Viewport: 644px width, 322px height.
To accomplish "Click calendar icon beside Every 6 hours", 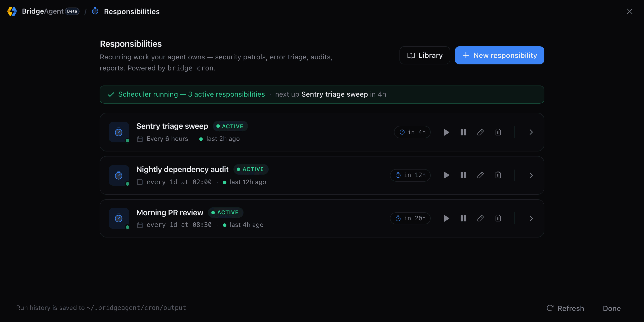I will pyautogui.click(x=140, y=139).
